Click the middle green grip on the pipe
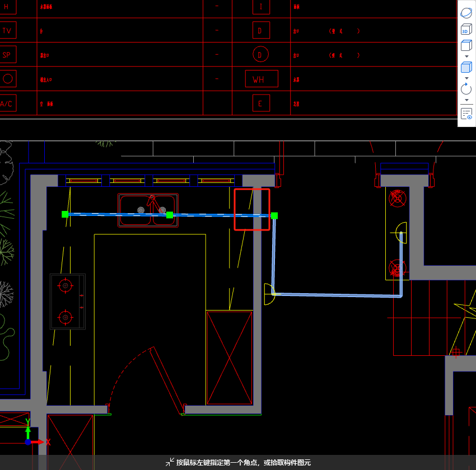This screenshot has height=470, width=476. 170,215
